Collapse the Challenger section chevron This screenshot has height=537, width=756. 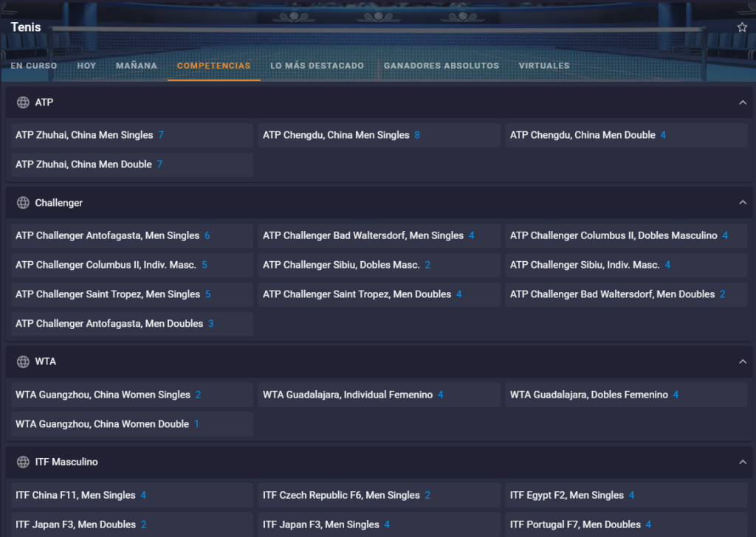point(743,203)
